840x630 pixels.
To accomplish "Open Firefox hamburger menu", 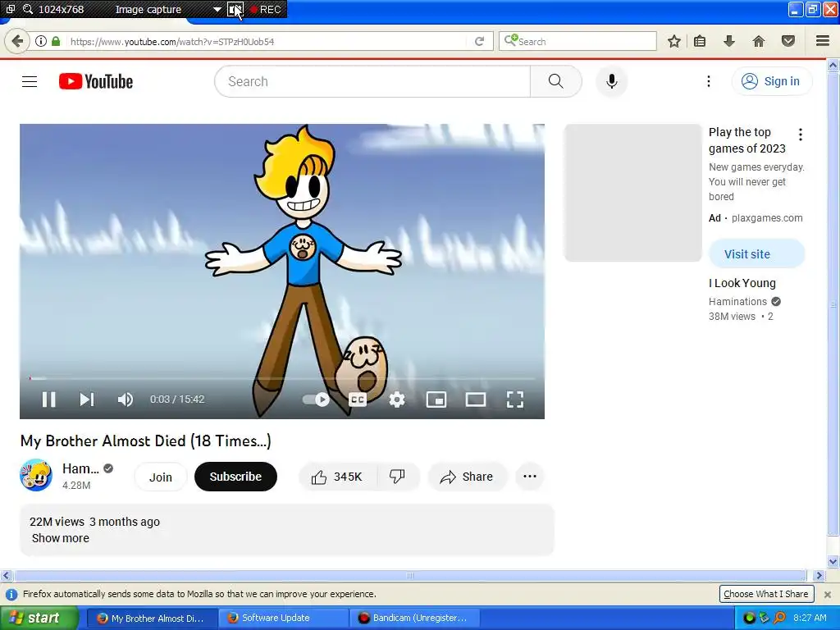I will pyautogui.click(x=822, y=41).
